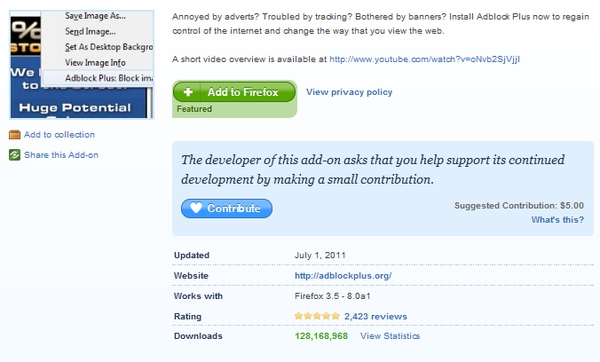Click the add-on preview screenshot thumbnail

tap(82, 65)
